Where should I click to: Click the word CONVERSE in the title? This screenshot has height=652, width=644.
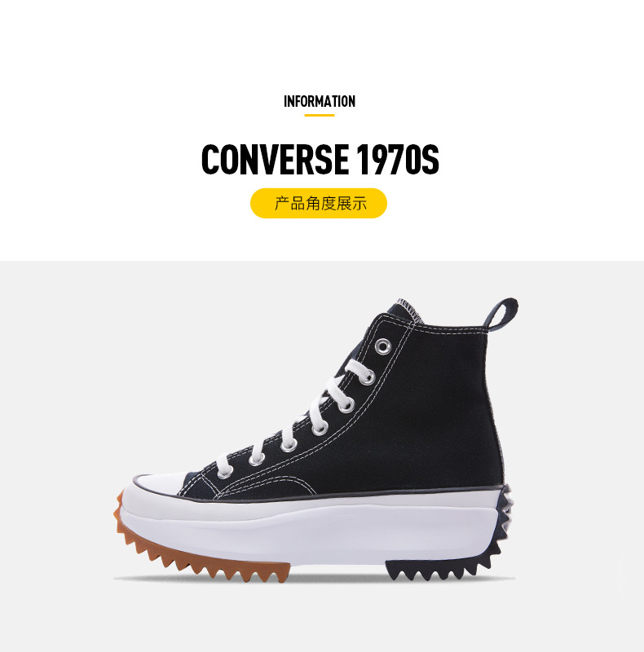[275, 159]
